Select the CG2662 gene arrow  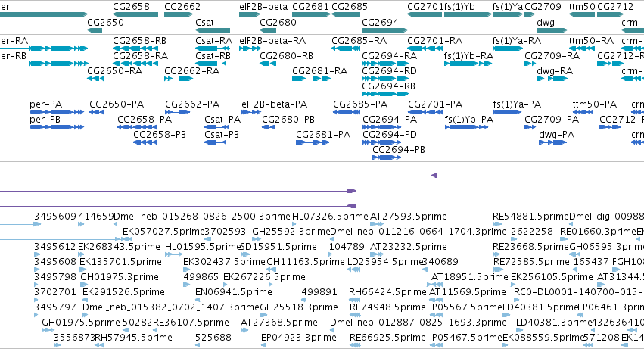(179, 14)
